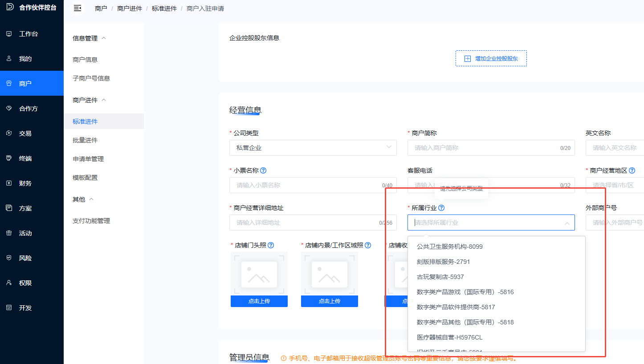Choose 古玩复制店-5937 from industry list

440,277
